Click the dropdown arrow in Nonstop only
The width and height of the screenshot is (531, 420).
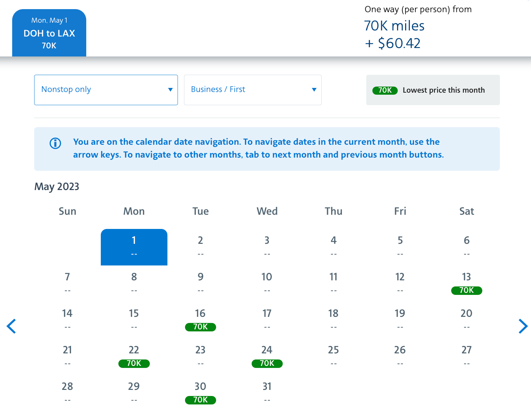click(170, 90)
